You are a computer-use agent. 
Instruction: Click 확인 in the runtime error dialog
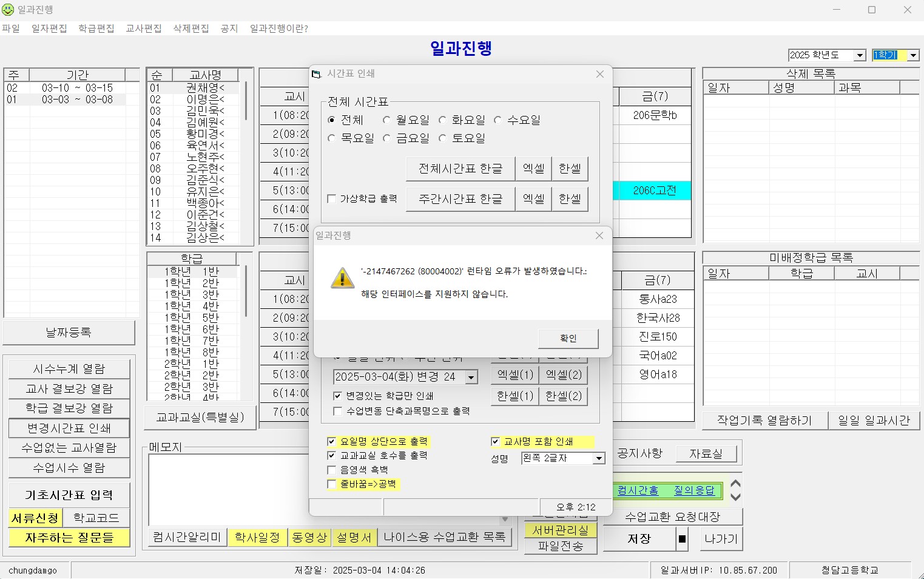568,338
